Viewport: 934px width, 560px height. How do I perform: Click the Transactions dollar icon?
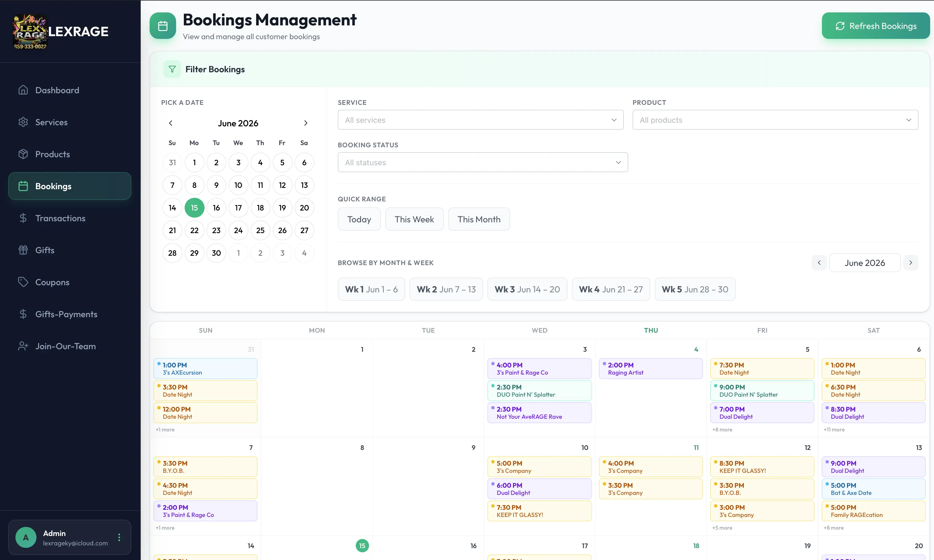[x=23, y=218]
